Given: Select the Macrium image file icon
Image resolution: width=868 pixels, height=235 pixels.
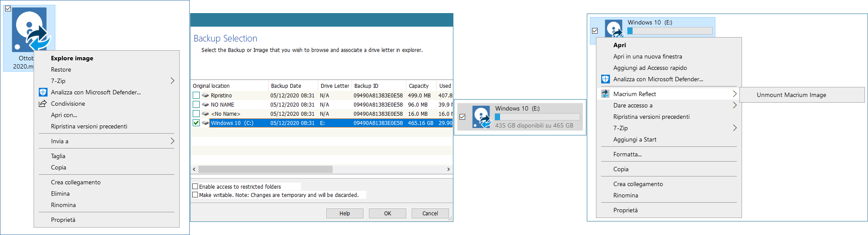Looking at the screenshot, I should tap(31, 29).
